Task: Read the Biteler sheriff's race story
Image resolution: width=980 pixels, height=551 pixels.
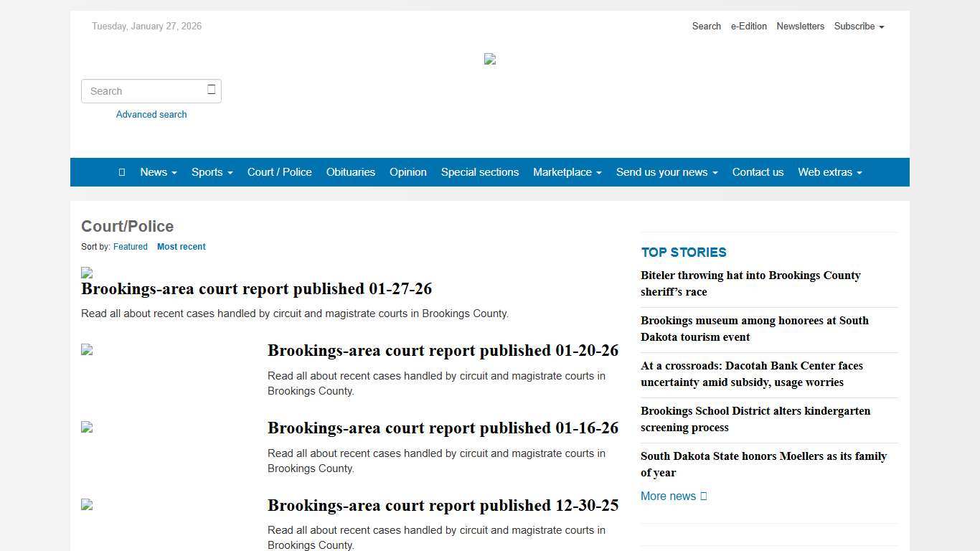Action: tap(750, 283)
